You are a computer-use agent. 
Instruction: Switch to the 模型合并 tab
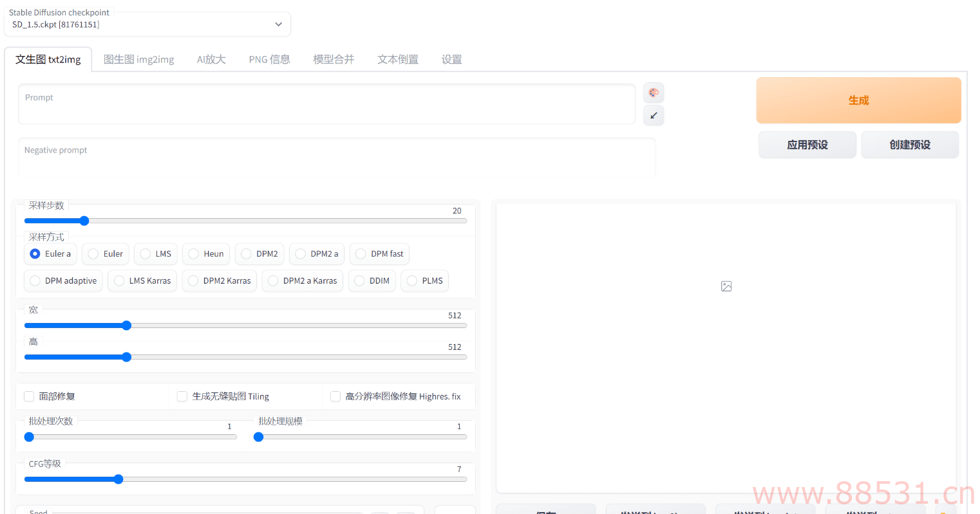pos(334,59)
